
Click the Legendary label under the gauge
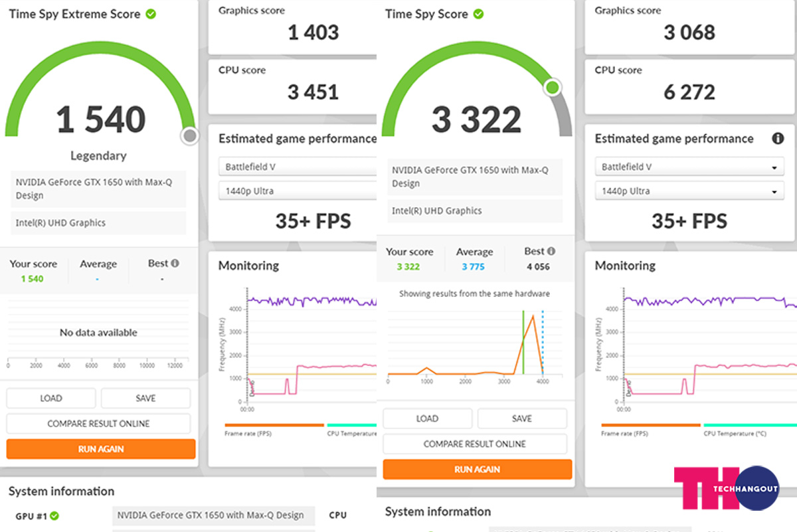[x=98, y=155]
